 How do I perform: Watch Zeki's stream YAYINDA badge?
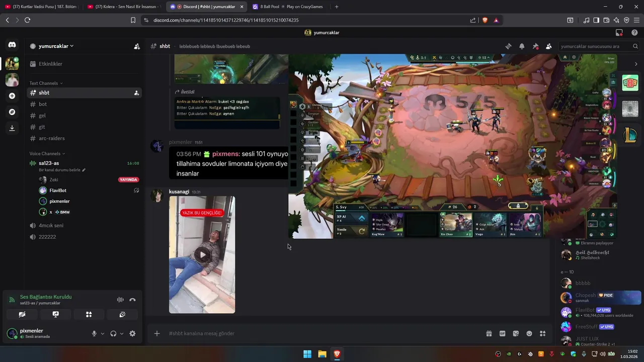coord(128,179)
